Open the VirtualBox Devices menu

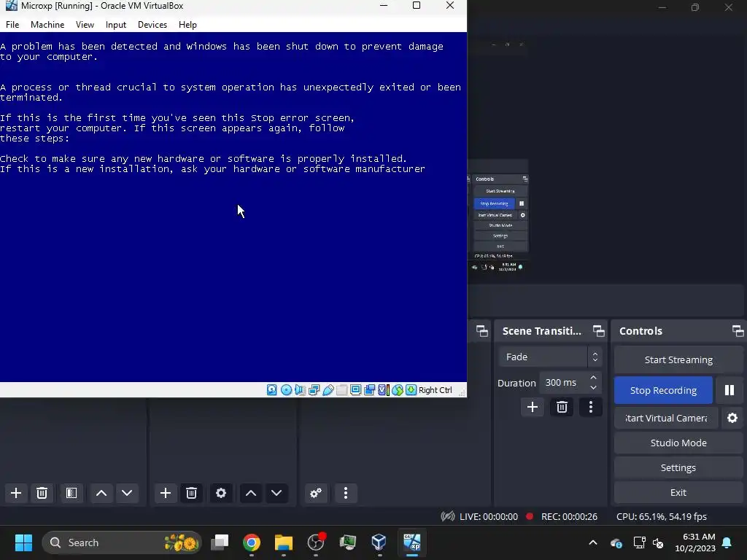(152, 25)
